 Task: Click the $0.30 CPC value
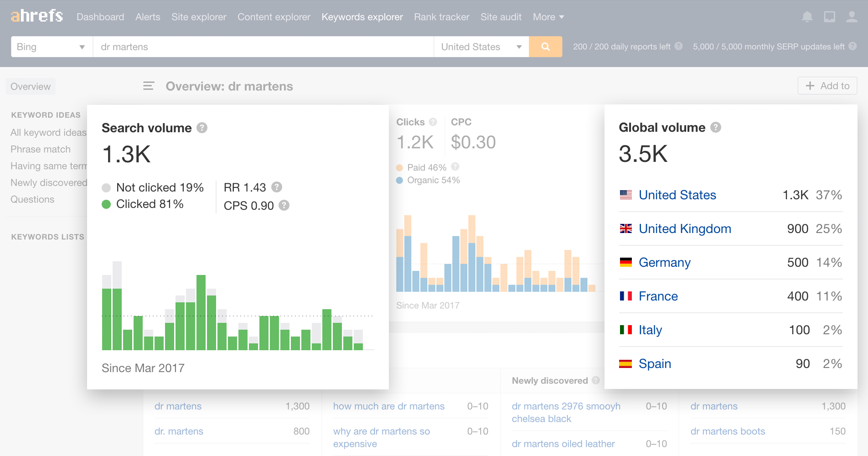coord(473,142)
